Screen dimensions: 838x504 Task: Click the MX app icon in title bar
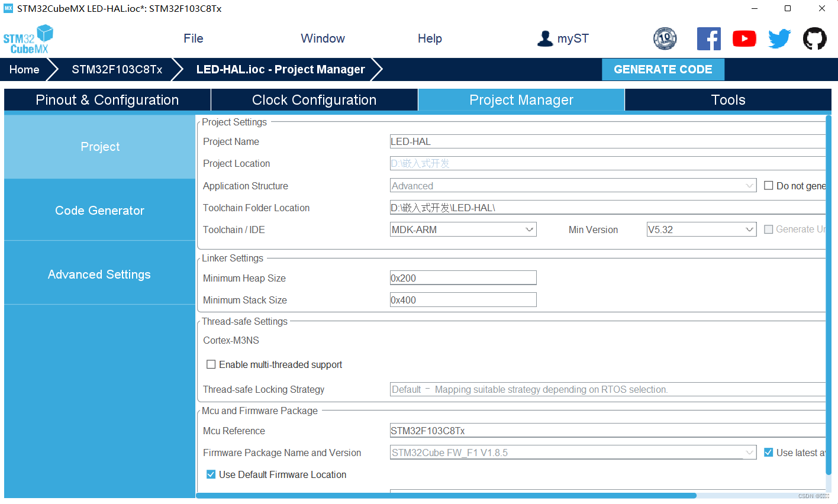pos(8,8)
